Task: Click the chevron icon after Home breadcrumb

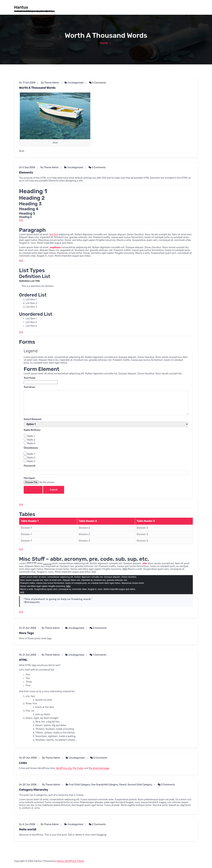Action: tap(110, 43)
